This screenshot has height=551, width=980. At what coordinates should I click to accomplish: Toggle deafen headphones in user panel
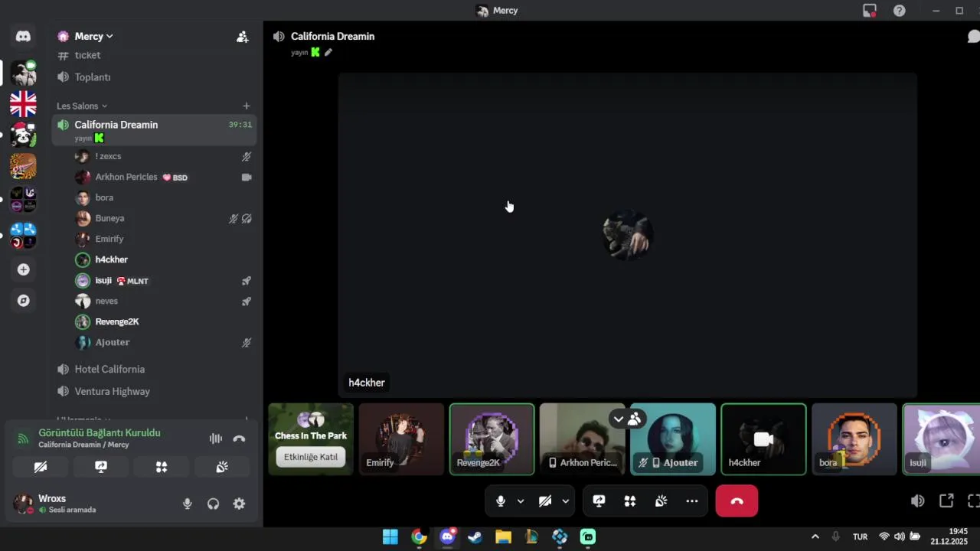[x=213, y=504]
